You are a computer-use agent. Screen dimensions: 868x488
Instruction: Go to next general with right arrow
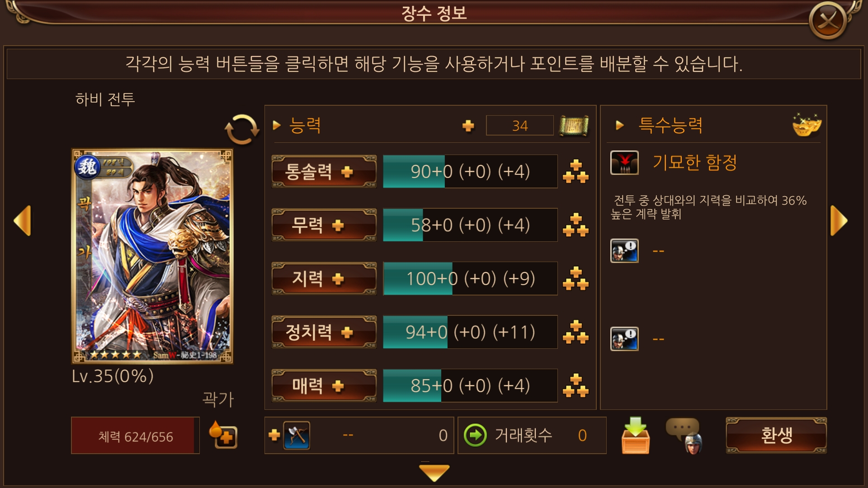point(839,221)
